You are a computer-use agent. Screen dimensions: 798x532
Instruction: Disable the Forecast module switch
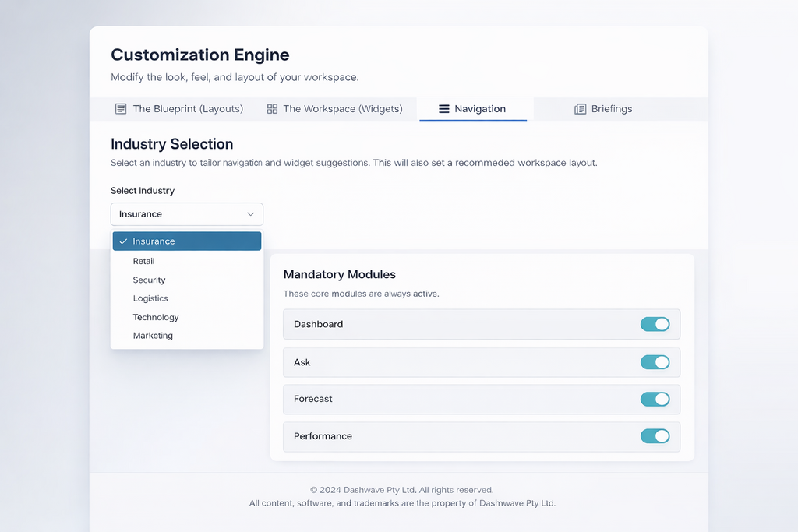click(x=655, y=399)
